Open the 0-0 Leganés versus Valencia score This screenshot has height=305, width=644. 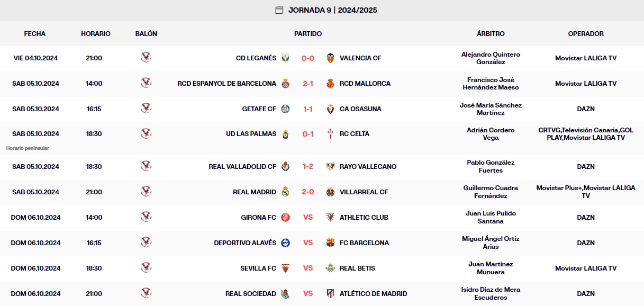[307, 58]
